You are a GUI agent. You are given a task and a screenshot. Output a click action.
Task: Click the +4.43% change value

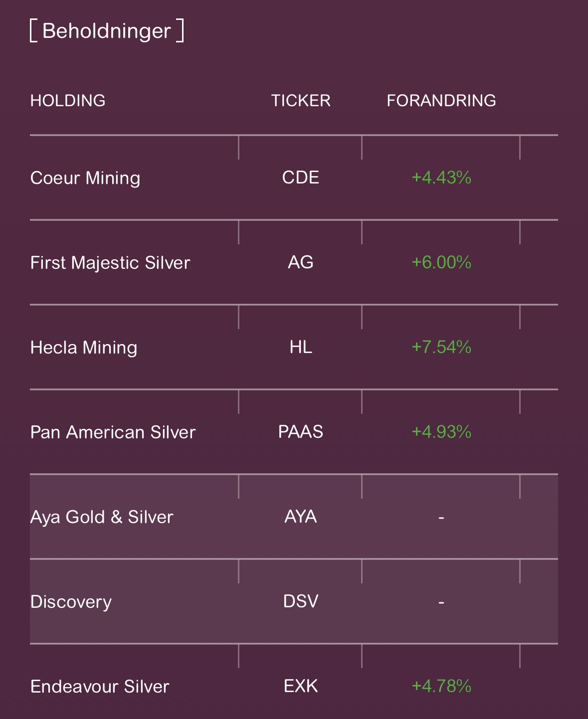pos(441,178)
